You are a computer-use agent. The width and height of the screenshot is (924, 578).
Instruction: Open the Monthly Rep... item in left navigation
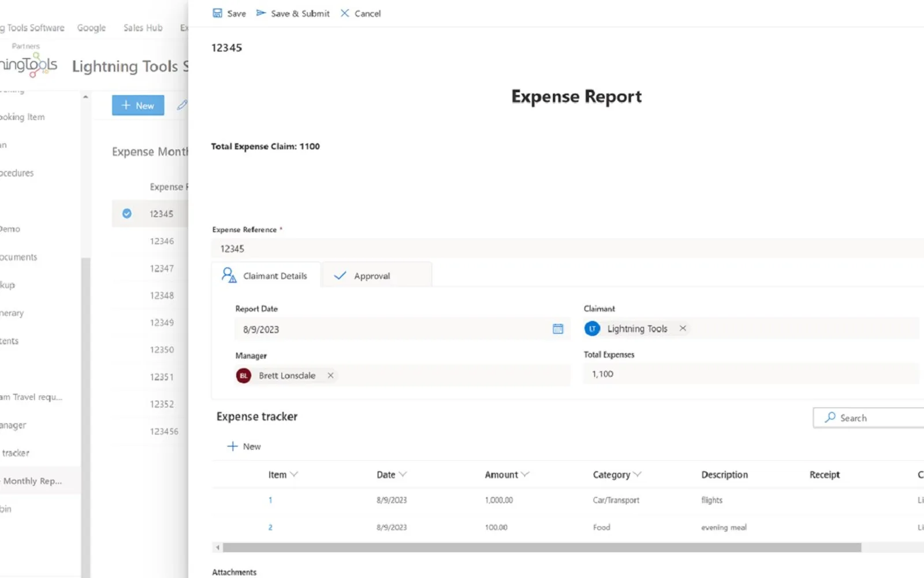(32, 481)
